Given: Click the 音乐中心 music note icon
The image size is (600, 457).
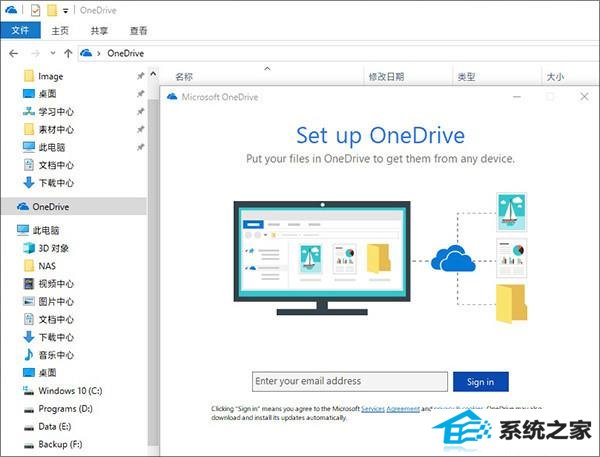Looking at the screenshot, I should point(29,354).
